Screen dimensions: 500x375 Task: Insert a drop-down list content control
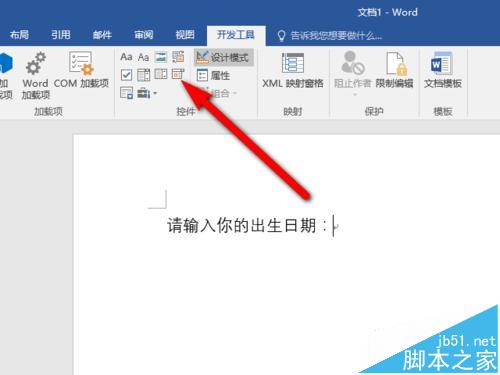(161, 75)
